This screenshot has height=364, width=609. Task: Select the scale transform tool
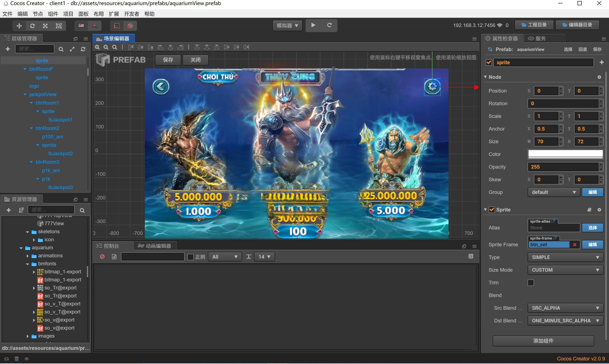click(x=45, y=26)
